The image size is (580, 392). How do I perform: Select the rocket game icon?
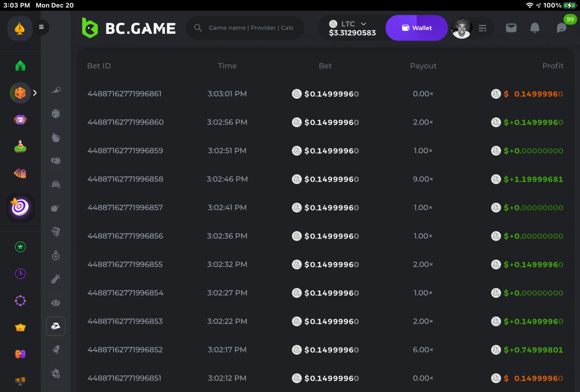pos(56,350)
